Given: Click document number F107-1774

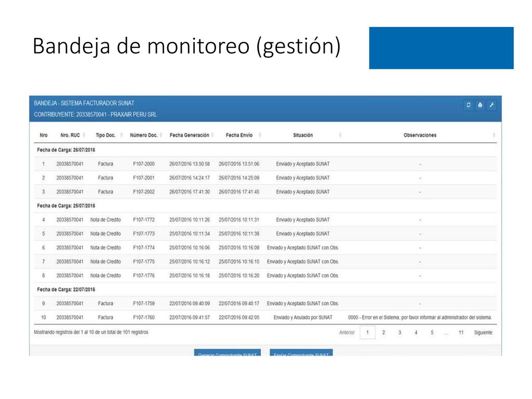Looking at the screenshot, I should (144, 248).
